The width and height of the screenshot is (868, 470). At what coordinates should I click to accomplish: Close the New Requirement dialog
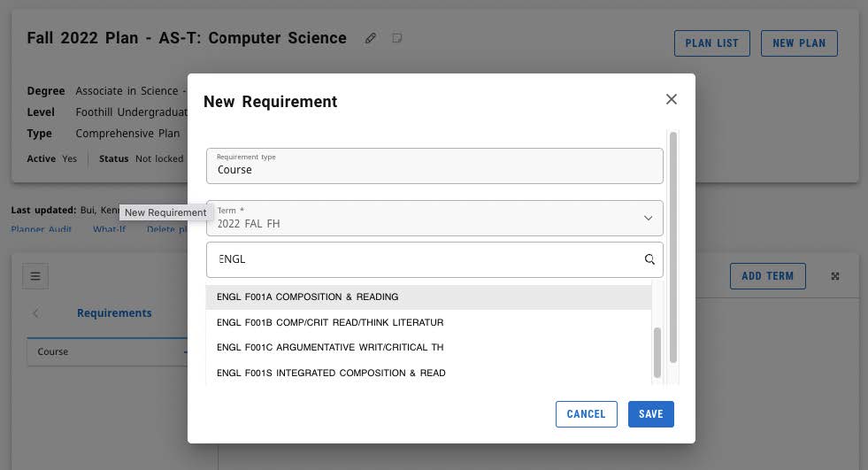click(671, 99)
